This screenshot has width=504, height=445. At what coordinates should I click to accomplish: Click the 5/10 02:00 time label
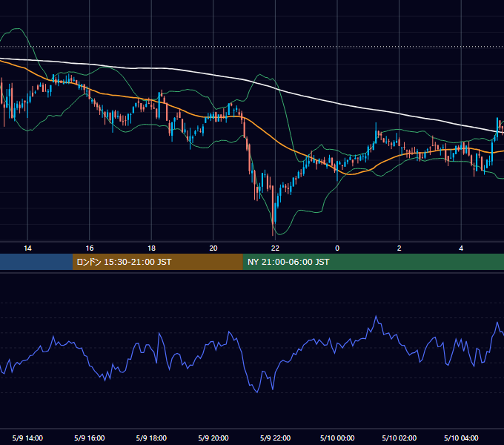click(x=399, y=438)
